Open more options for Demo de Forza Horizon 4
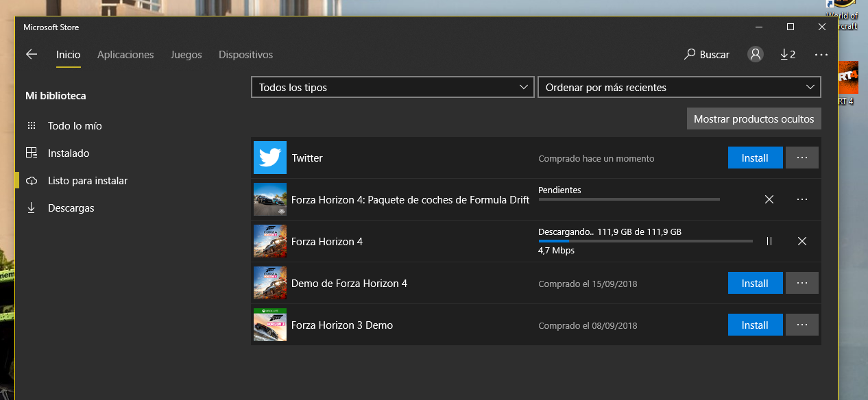Screen dimensions: 868x400 pyautogui.click(x=802, y=284)
